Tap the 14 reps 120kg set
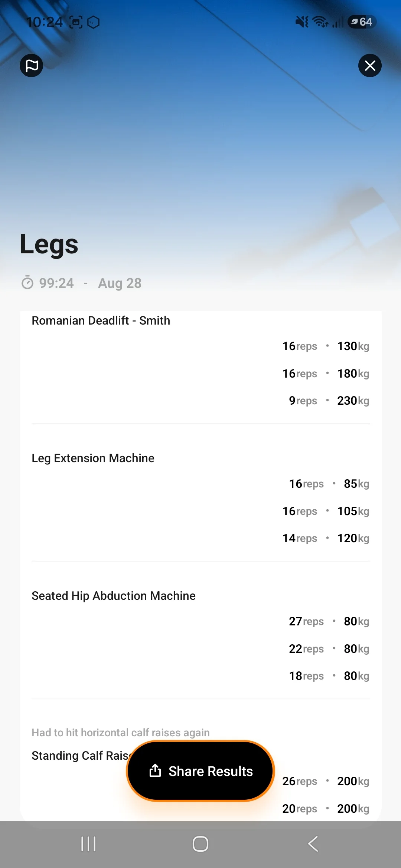The height and width of the screenshot is (868, 401). point(326,538)
